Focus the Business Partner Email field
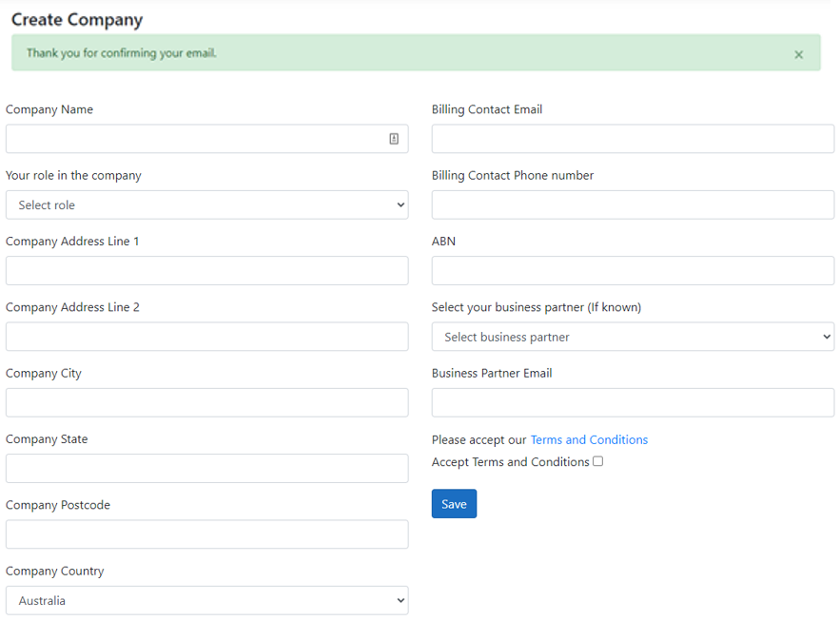Viewport: 840px width, 621px height. (x=632, y=402)
